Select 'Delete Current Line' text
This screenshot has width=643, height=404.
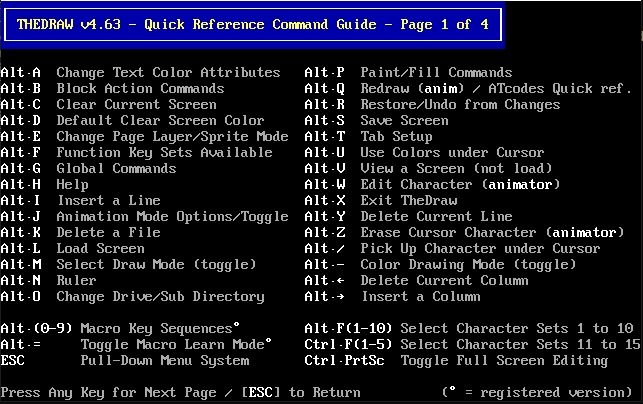click(x=436, y=217)
